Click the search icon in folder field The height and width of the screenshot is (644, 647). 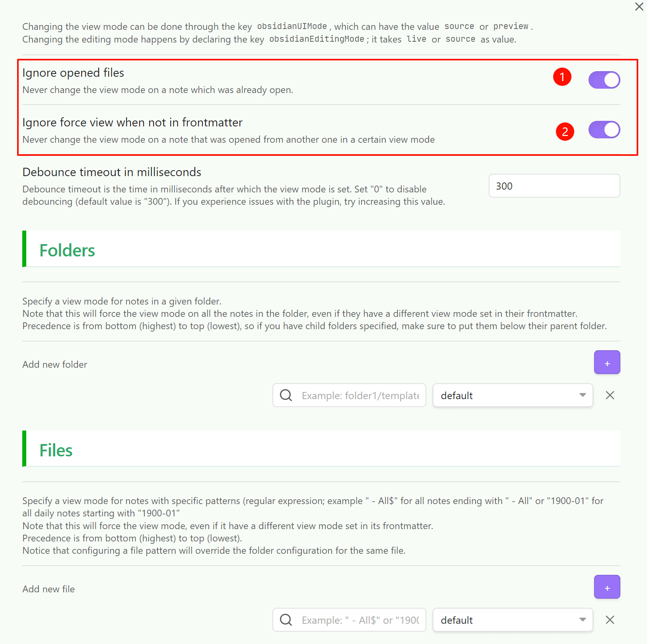(x=286, y=395)
